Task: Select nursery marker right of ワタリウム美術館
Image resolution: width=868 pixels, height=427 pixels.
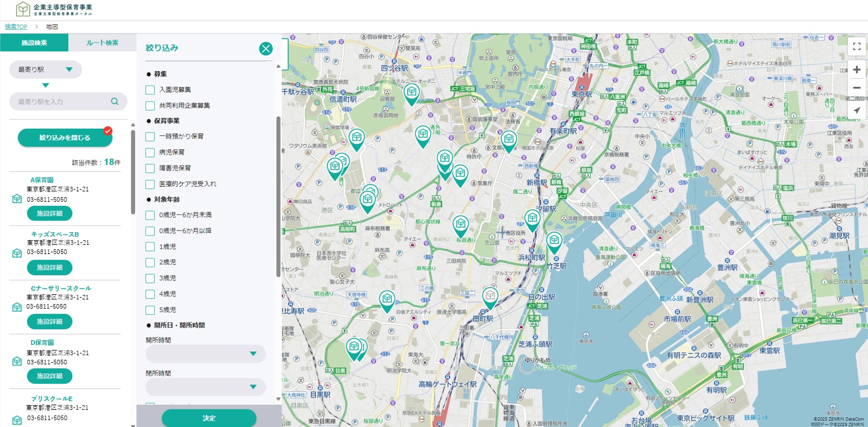Action: click(x=356, y=140)
